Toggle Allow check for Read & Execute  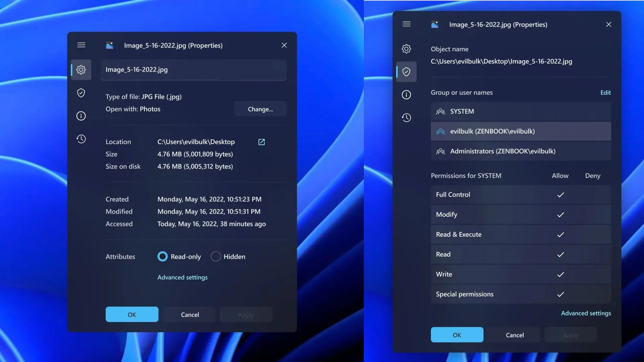point(560,234)
